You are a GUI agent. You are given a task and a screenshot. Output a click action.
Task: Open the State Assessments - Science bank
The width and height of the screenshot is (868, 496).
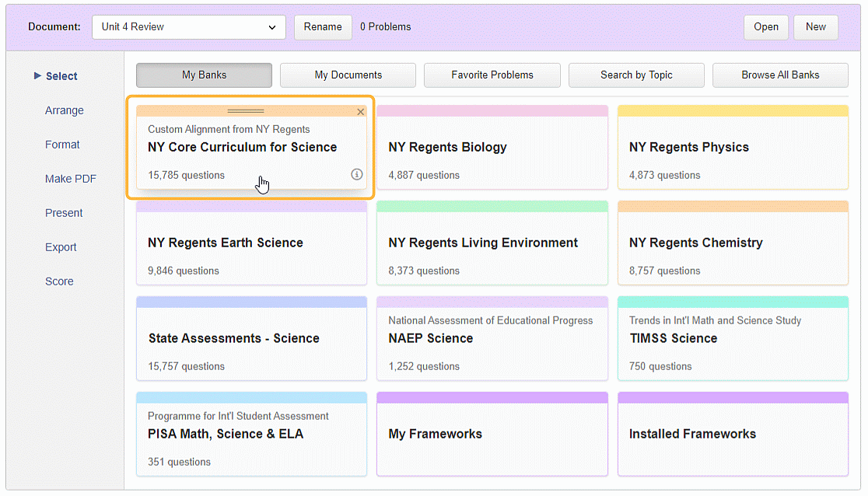pos(251,339)
